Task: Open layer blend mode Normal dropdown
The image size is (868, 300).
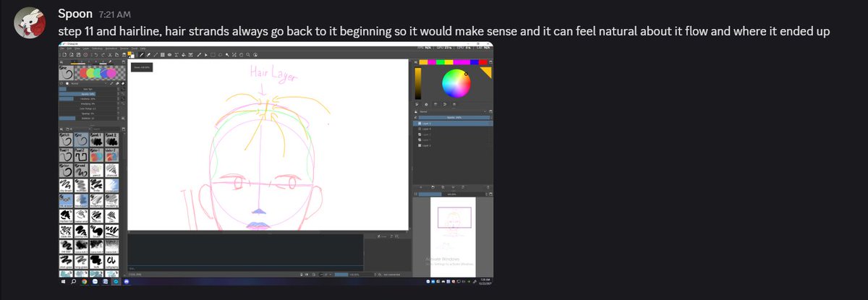Action: [452, 111]
